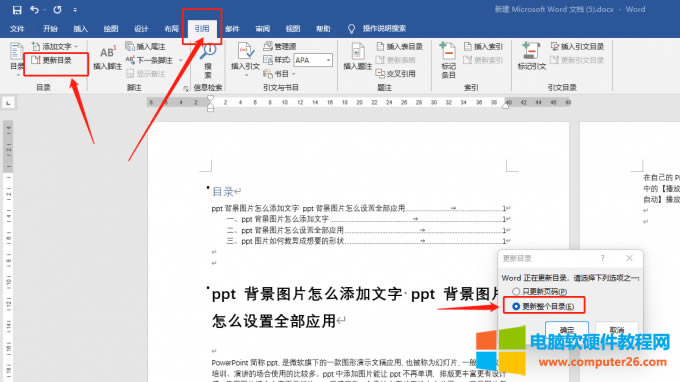Click the 标记条目 icon

[448, 51]
